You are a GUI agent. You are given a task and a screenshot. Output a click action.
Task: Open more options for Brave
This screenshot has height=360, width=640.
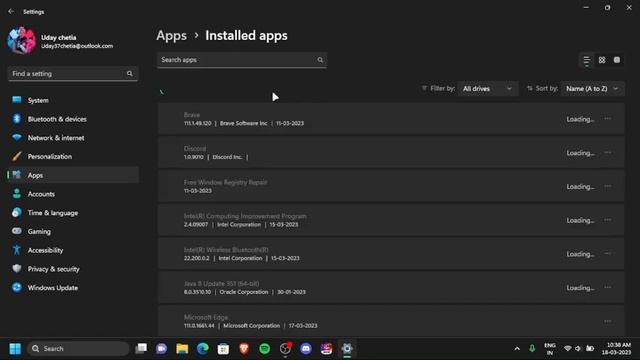tap(608, 119)
